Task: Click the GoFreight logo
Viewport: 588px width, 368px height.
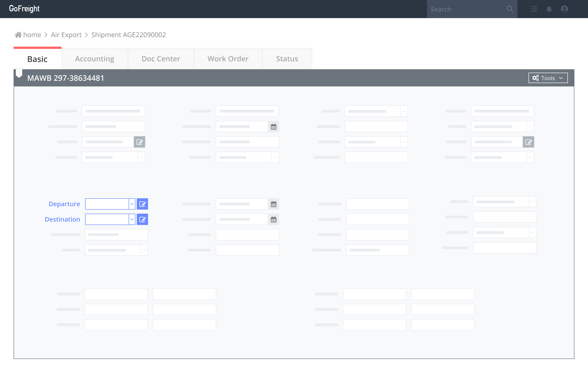Action: (24, 9)
